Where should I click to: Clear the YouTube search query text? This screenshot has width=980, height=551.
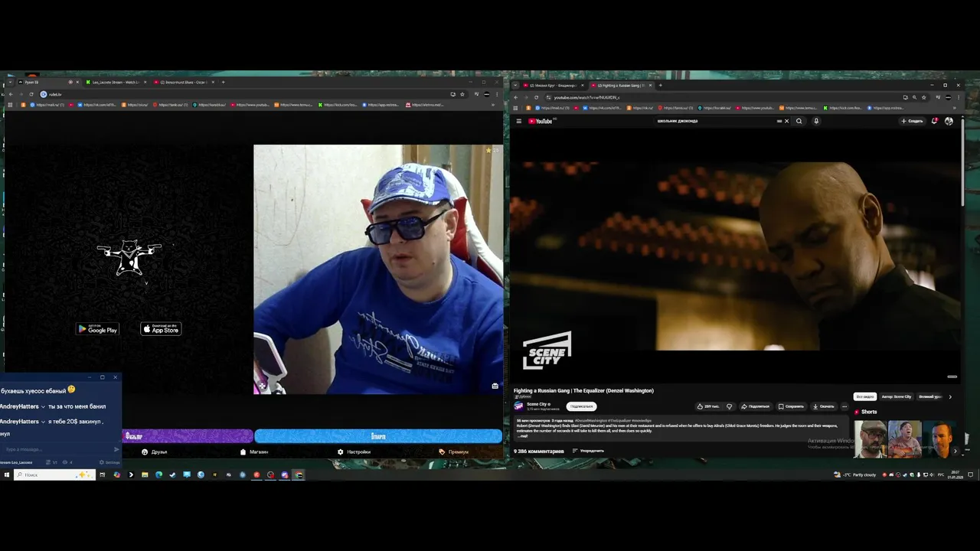point(786,121)
